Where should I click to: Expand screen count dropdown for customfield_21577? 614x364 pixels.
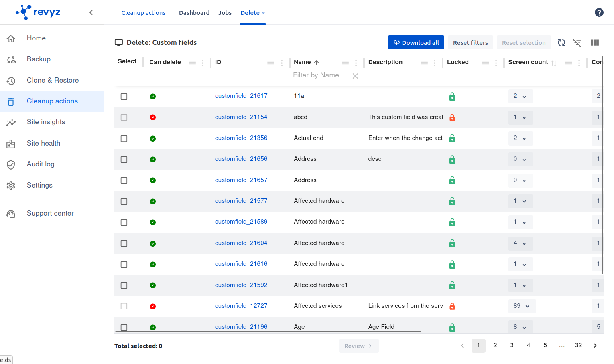coord(520,201)
